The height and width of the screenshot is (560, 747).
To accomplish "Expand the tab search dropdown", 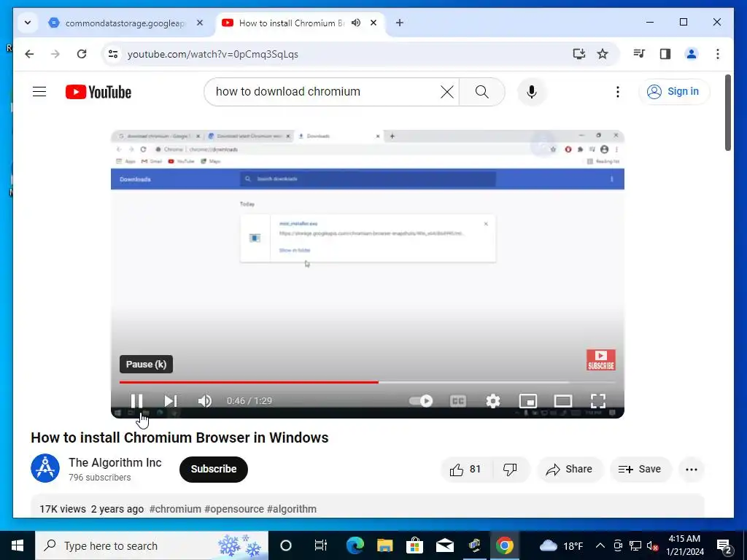I will (x=28, y=23).
